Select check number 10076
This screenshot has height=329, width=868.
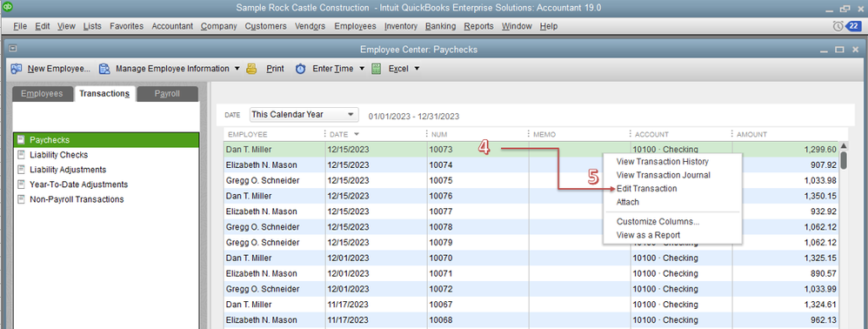441,196
